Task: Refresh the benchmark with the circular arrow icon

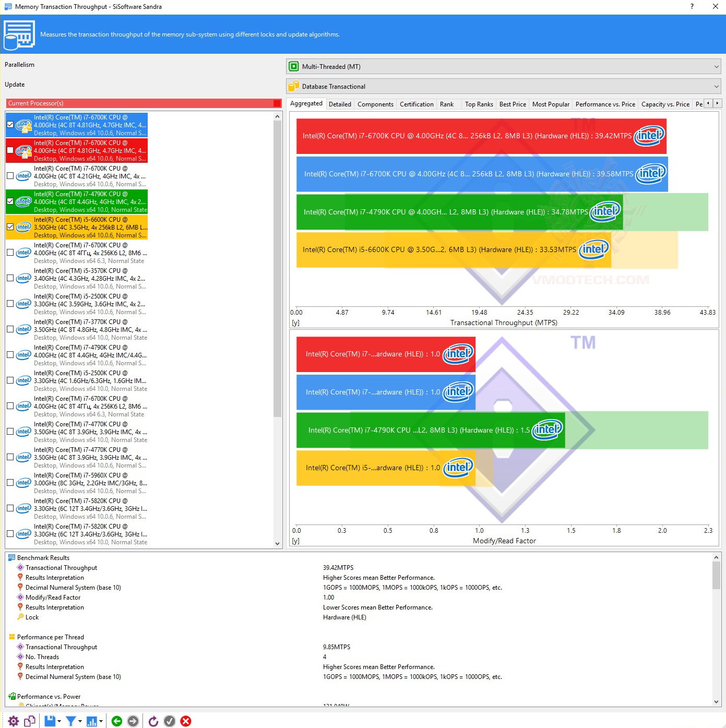Action: click(x=153, y=721)
